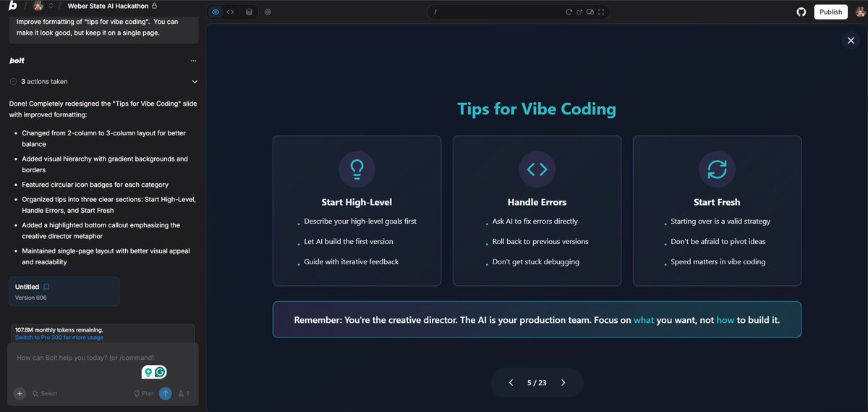Click the '3 actions taken' status row

(x=104, y=82)
